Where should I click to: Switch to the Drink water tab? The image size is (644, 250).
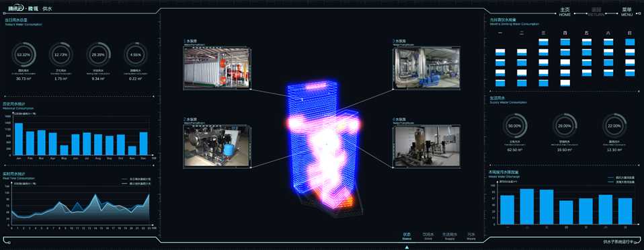[428, 236]
